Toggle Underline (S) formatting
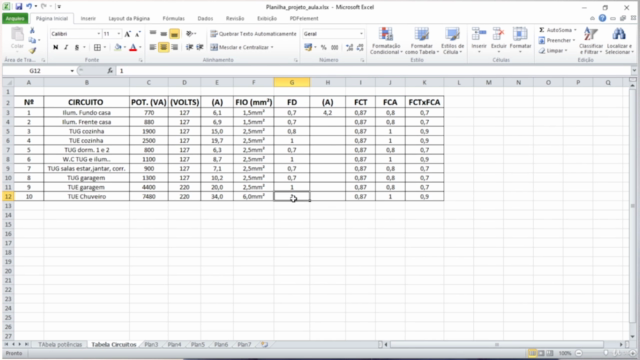The height and width of the screenshot is (360, 640). coord(77,47)
